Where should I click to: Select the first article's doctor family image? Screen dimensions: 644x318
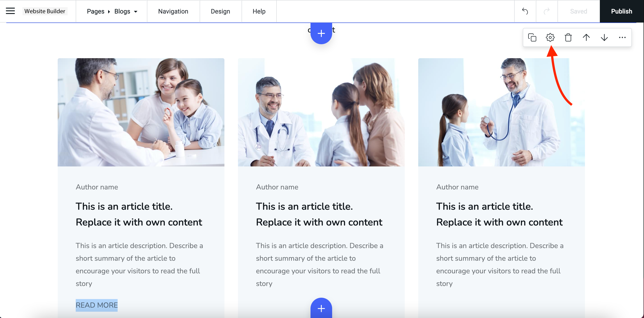pos(141,112)
